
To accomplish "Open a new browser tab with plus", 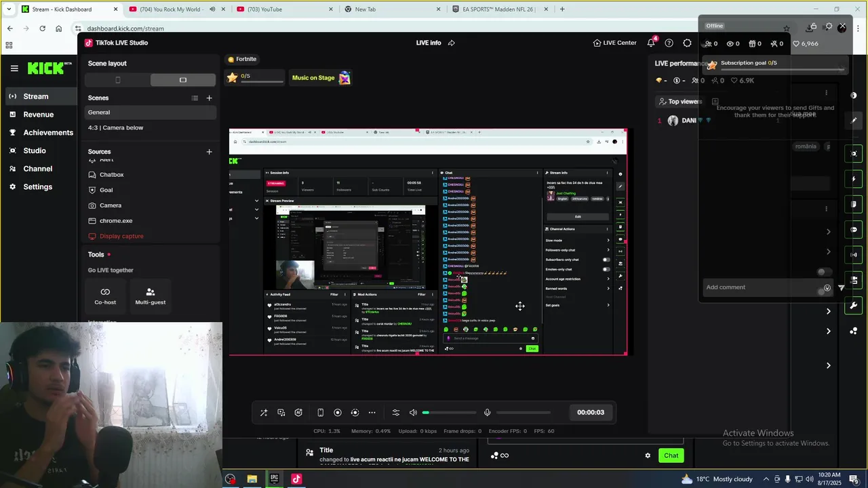I will tap(561, 9).
